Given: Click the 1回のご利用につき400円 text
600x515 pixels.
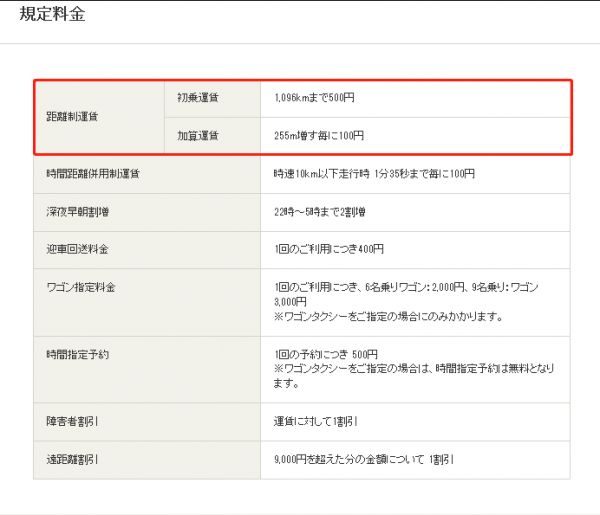Looking at the screenshot, I should tap(329, 249).
